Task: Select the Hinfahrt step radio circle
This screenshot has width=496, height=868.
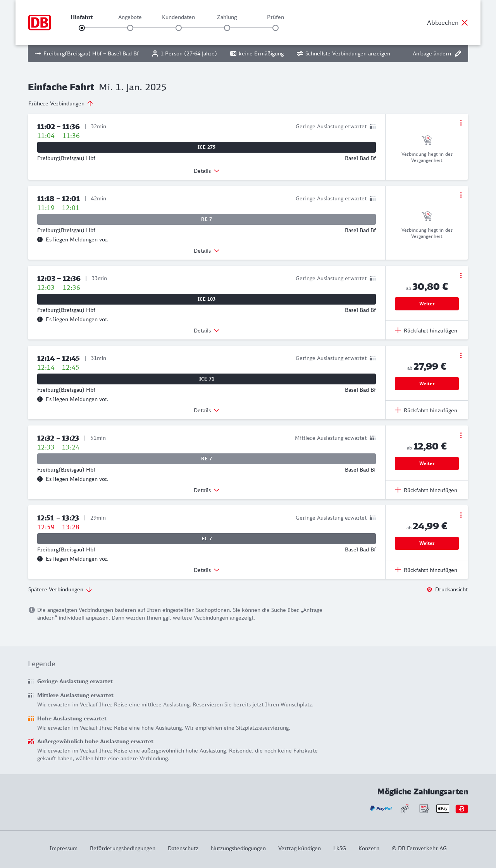Action: 82,28
